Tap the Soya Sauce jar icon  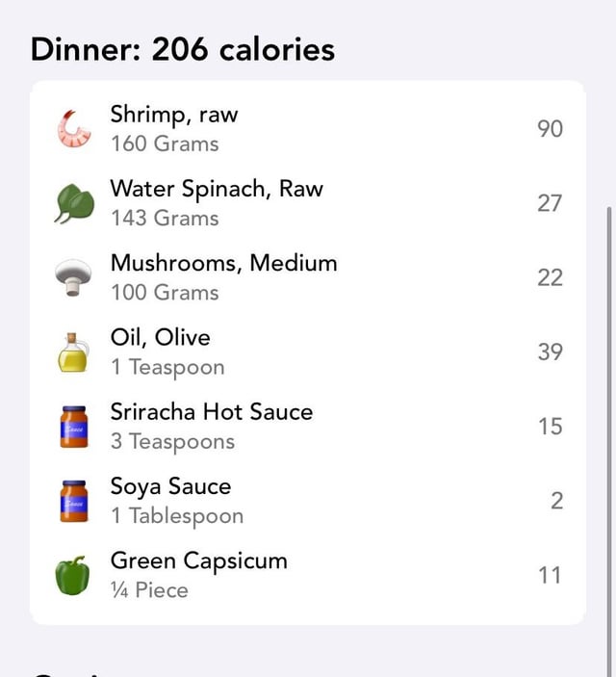74,501
